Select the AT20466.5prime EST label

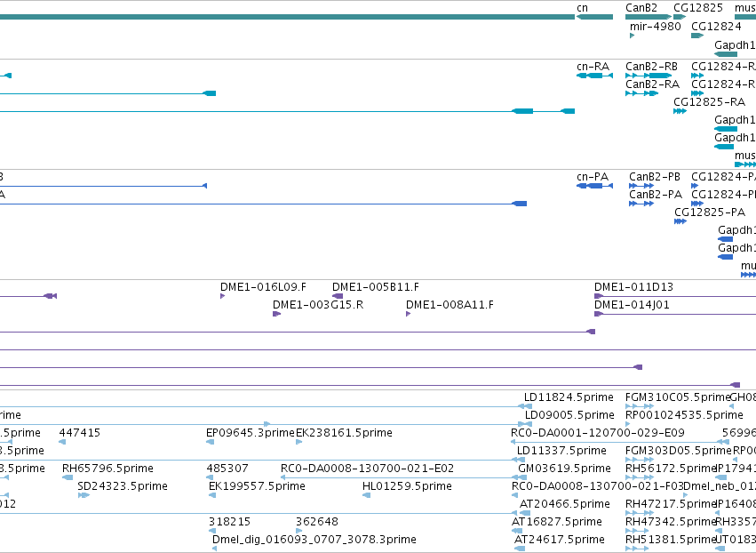tap(565, 504)
